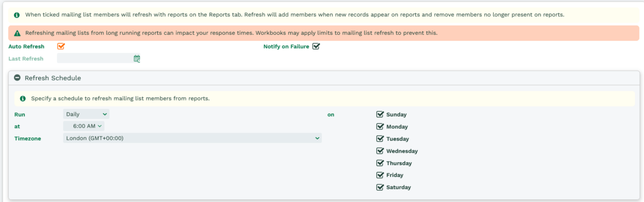Toggle the Wednesday checkbox
Screen dimensions: 644x202
tap(380, 151)
